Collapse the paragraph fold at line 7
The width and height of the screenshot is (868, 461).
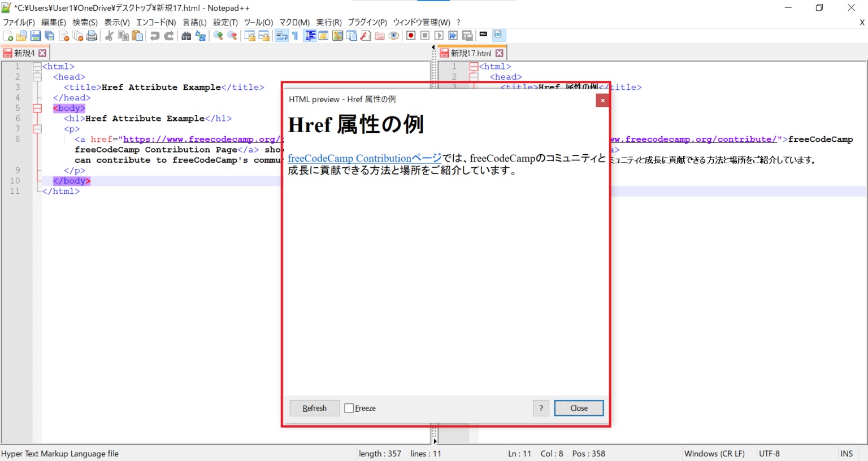pos(37,129)
